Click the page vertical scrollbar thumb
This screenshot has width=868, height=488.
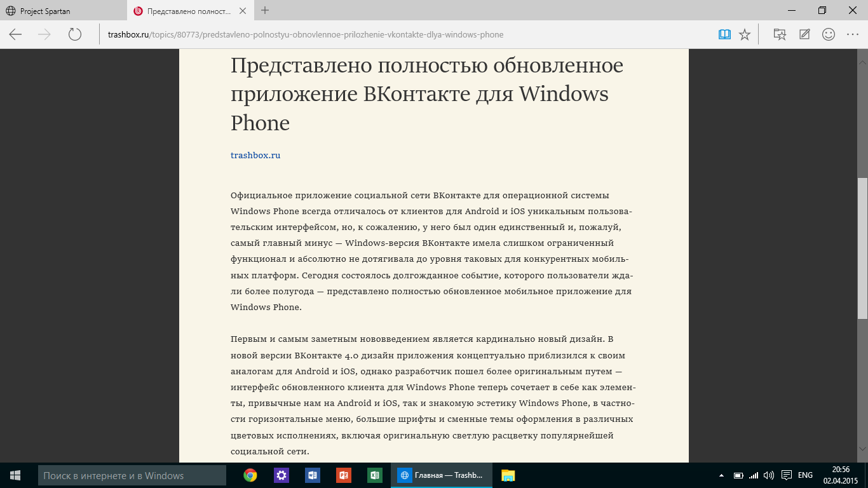pyautogui.click(x=862, y=248)
